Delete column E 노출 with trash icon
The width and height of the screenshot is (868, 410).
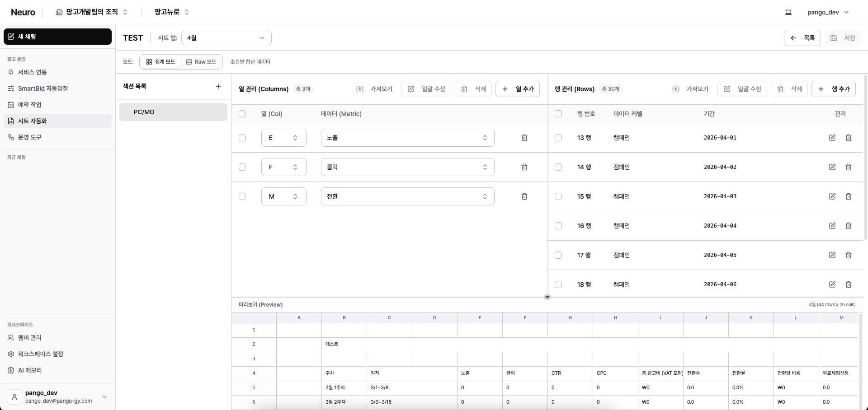(524, 138)
